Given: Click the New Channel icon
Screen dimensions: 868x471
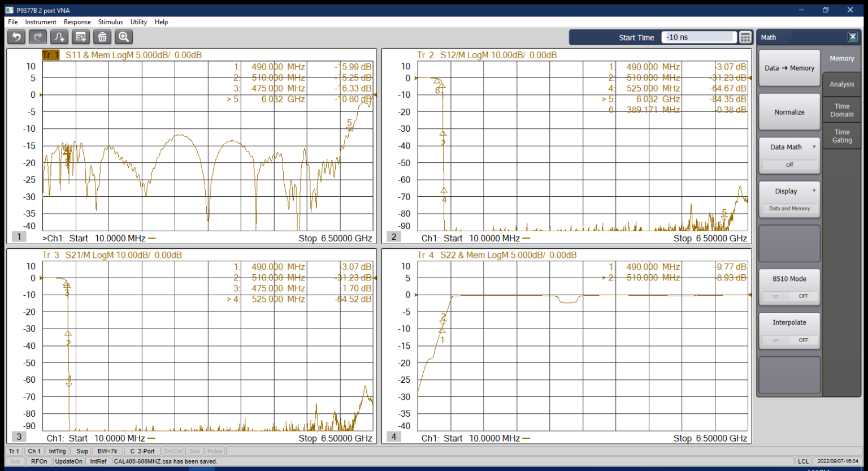Looking at the screenshot, I should point(80,37).
